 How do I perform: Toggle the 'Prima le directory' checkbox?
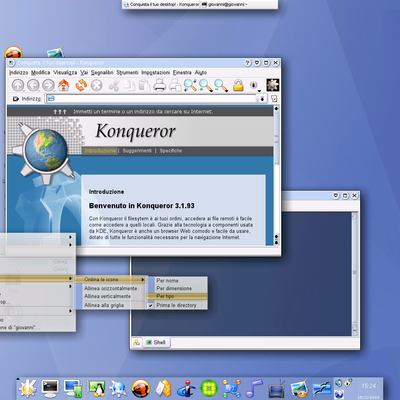[151, 305]
